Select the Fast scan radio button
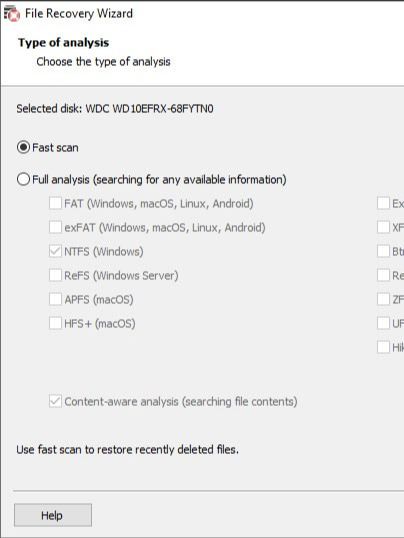The width and height of the screenshot is (404, 538). (23, 148)
